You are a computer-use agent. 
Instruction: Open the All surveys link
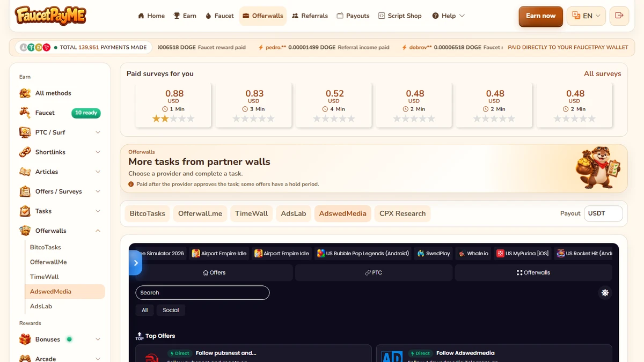click(x=602, y=74)
